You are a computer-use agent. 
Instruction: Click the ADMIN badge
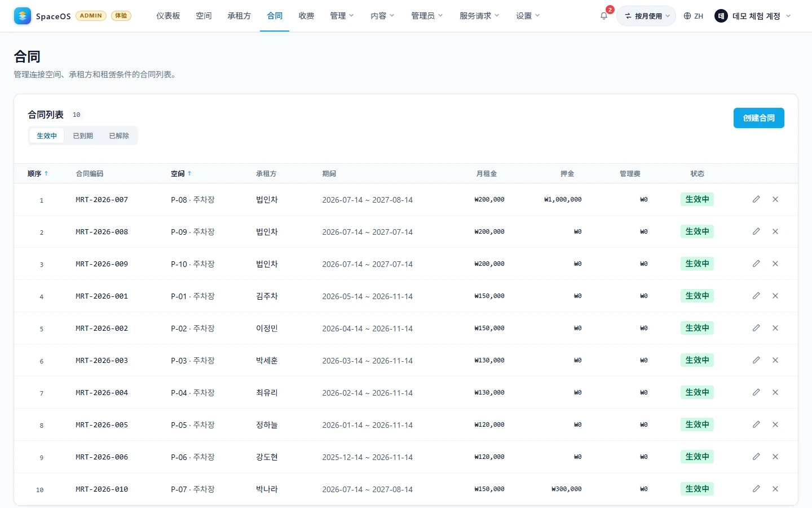click(91, 16)
